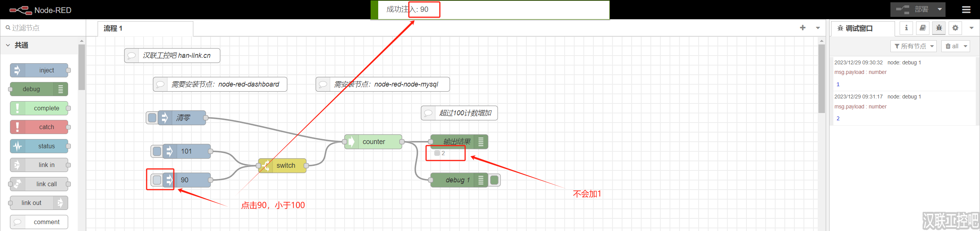This screenshot has width=980, height=231.
Task: Dismiss the 成功注入: 90 notification
Action: (x=490, y=10)
